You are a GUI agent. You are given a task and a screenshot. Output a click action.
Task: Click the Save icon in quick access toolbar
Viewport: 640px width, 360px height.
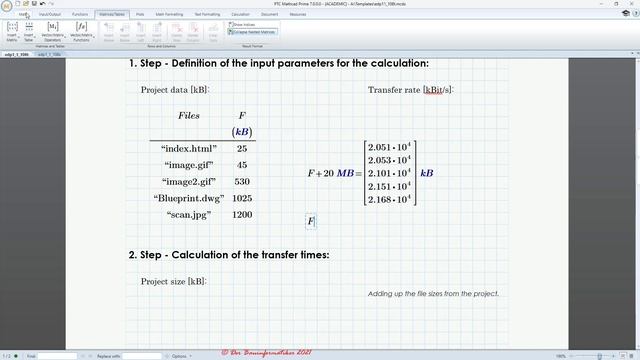pos(34,3)
